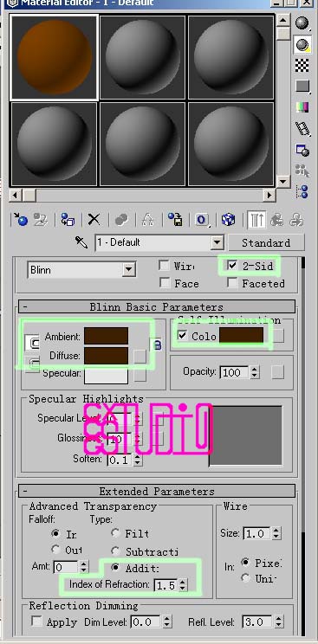Select the Filter transparency type

point(115,533)
